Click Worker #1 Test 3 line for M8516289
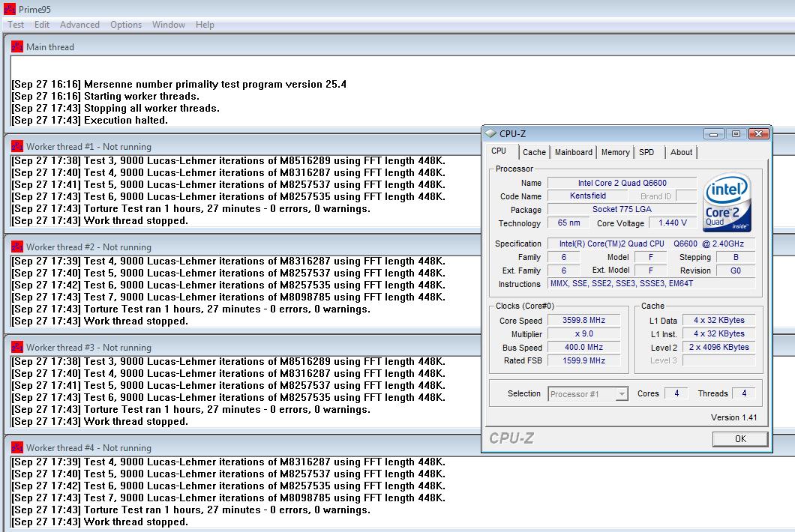This screenshot has width=795, height=532. [x=228, y=160]
